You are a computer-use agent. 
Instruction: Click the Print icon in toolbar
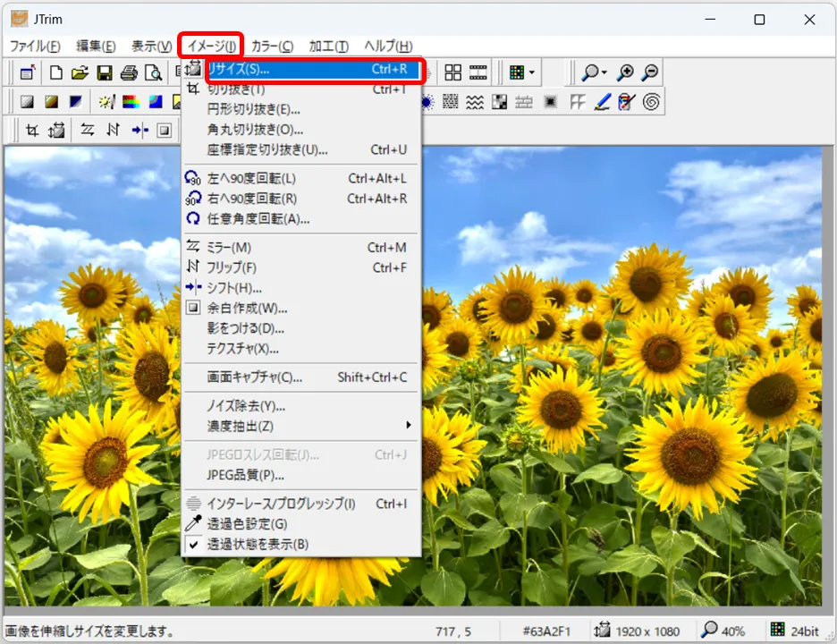[x=129, y=73]
